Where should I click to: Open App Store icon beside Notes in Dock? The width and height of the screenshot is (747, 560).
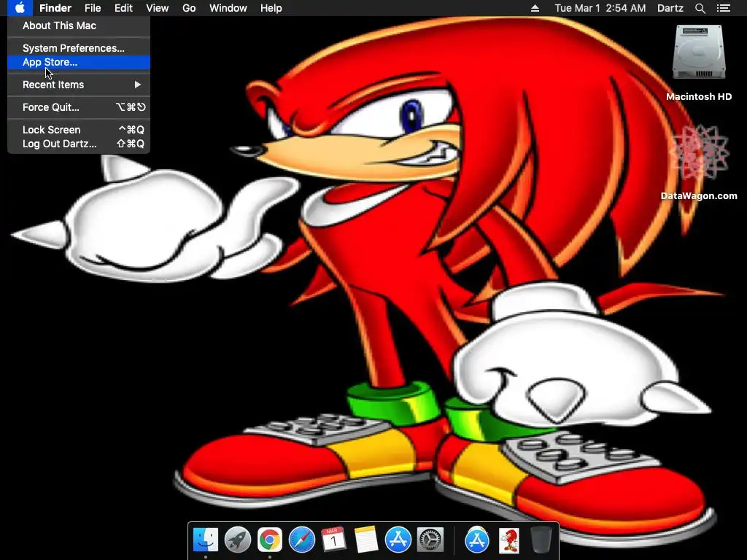point(398,540)
